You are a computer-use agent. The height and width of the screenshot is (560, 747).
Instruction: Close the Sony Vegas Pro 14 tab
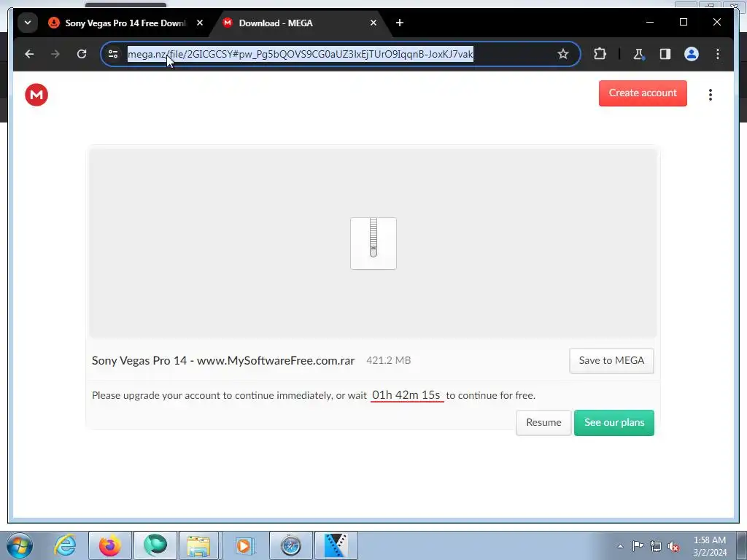point(200,23)
